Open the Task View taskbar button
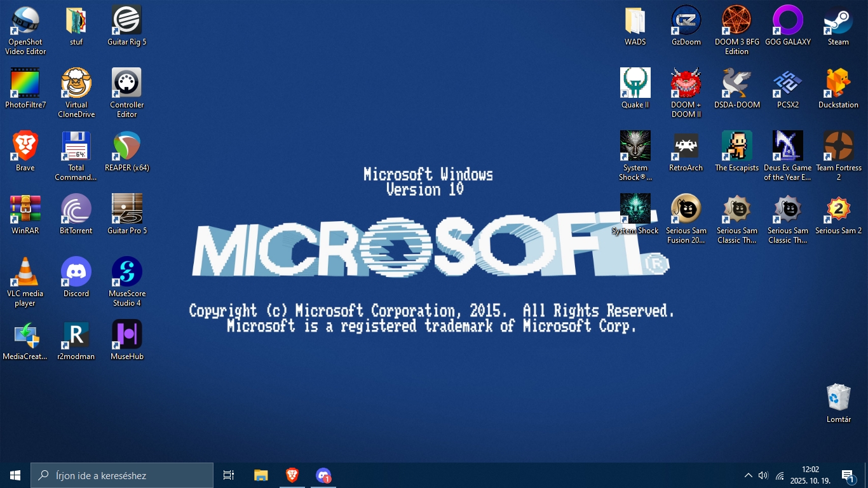Screen dimensions: 868x488 click(229, 475)
